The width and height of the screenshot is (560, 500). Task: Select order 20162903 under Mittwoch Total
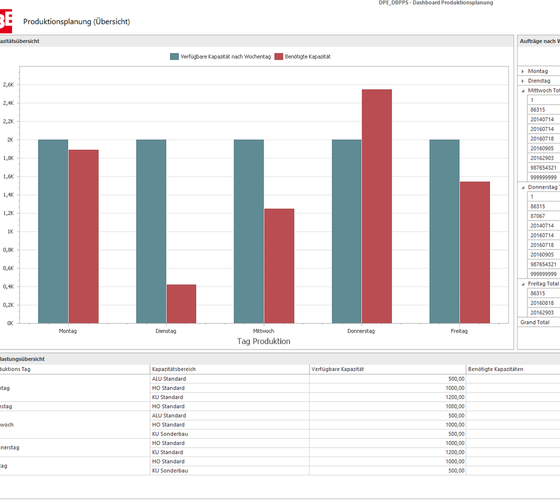point(544,158)
